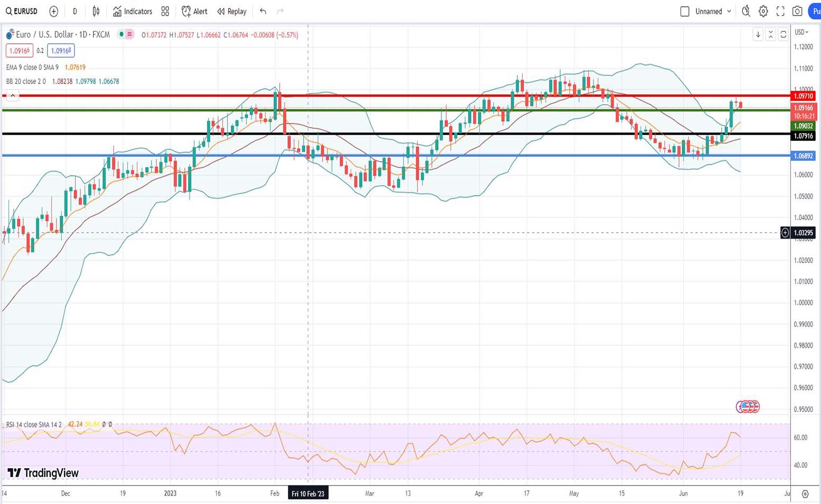
Task: Enter fullscreen mode
Action: coord(780,11)
